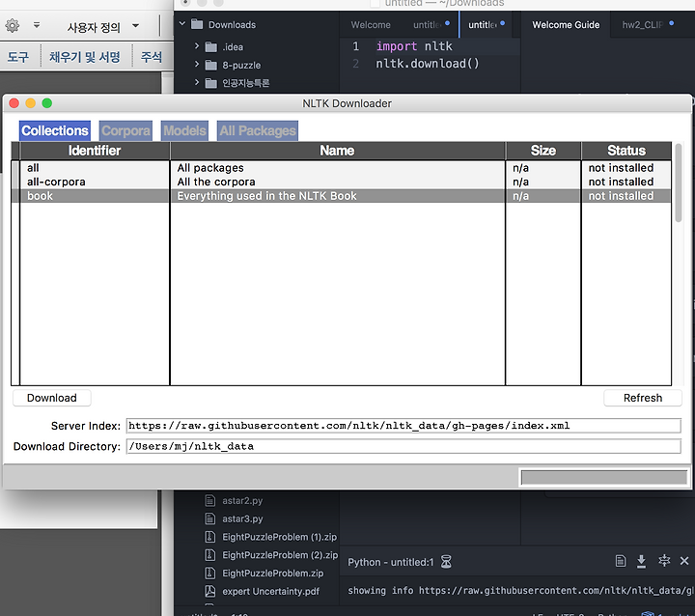Click the astar3.py file icon
This screenshot has height=616, width=695.
click(x=209, y=518)
